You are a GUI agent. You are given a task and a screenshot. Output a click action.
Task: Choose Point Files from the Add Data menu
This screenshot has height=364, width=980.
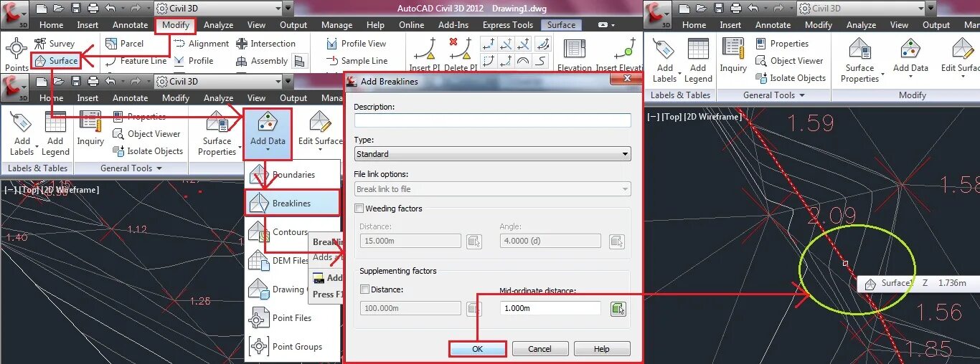[x=292, y=318]
